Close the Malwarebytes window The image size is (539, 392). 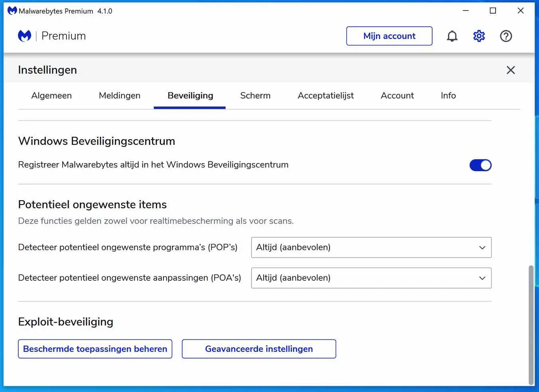pos(520,11)
